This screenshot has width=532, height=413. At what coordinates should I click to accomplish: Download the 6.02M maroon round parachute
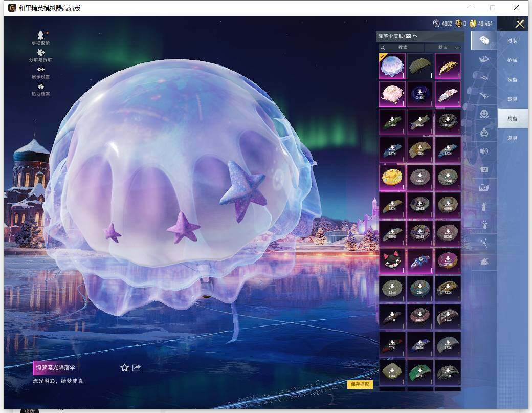point(420,317)
